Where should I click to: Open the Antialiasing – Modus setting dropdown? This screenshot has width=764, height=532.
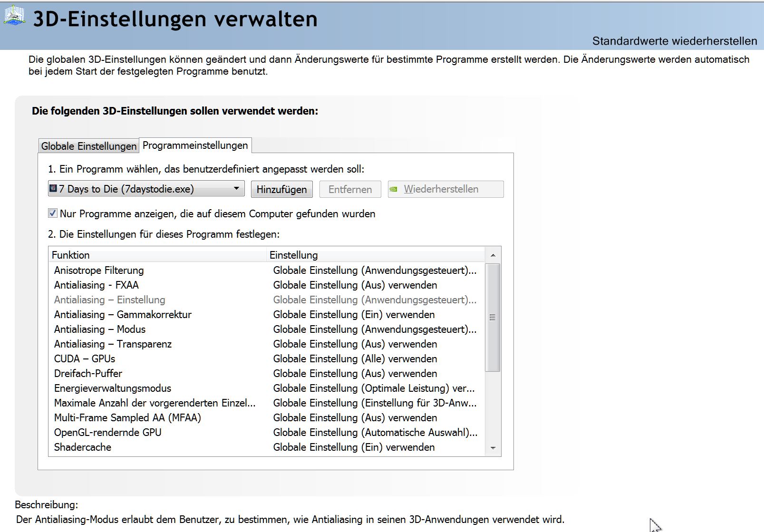tap(375, 329)
